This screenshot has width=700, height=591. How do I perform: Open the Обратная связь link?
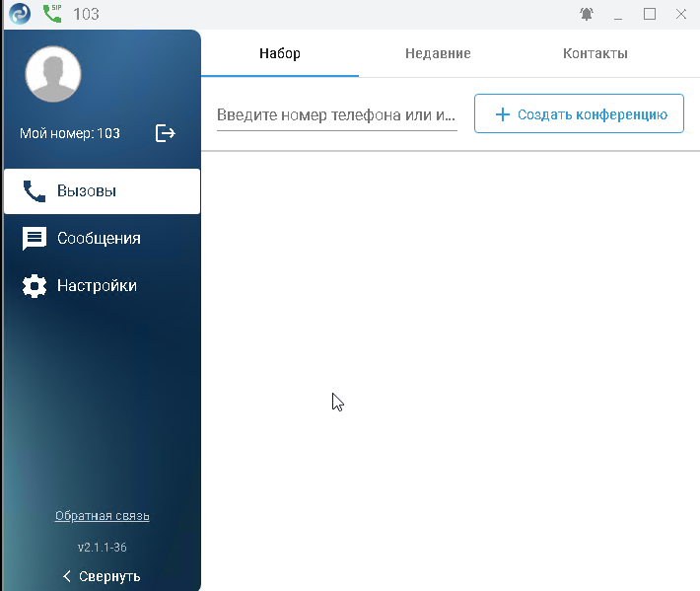[x=103, y=516]
